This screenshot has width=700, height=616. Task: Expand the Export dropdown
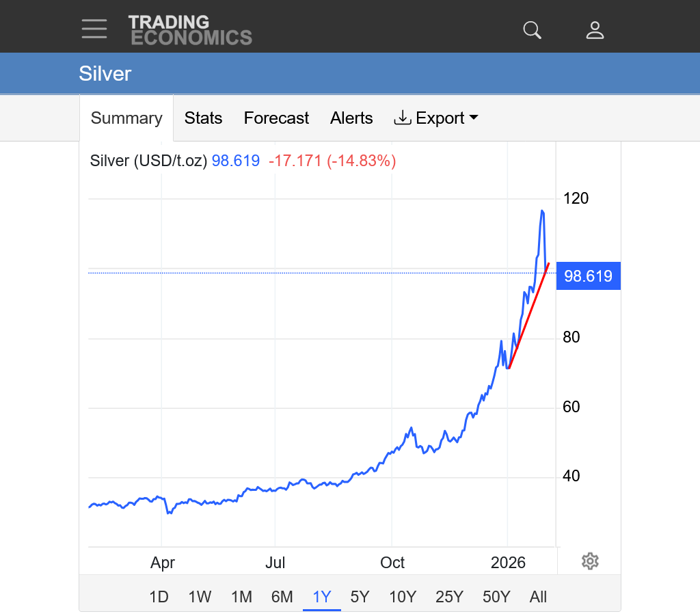tap(436, 118)
